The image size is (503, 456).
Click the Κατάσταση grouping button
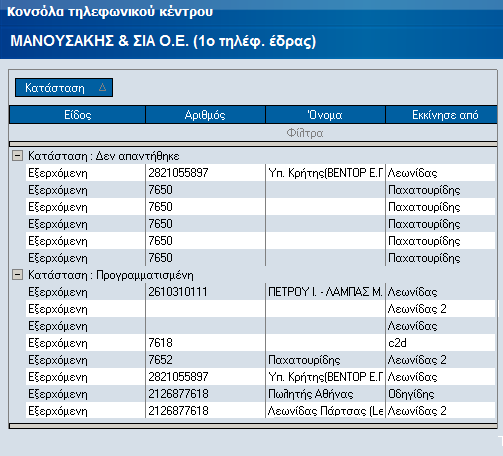pos(64,88)
